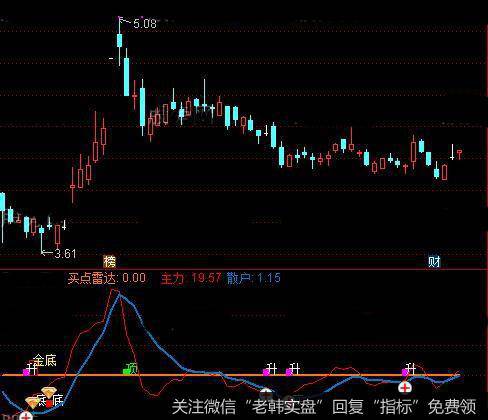The width and height of the screenshot is (488, 420).
Task: Click the red plus circle under the last 升 marker
Action: point(405,387)
